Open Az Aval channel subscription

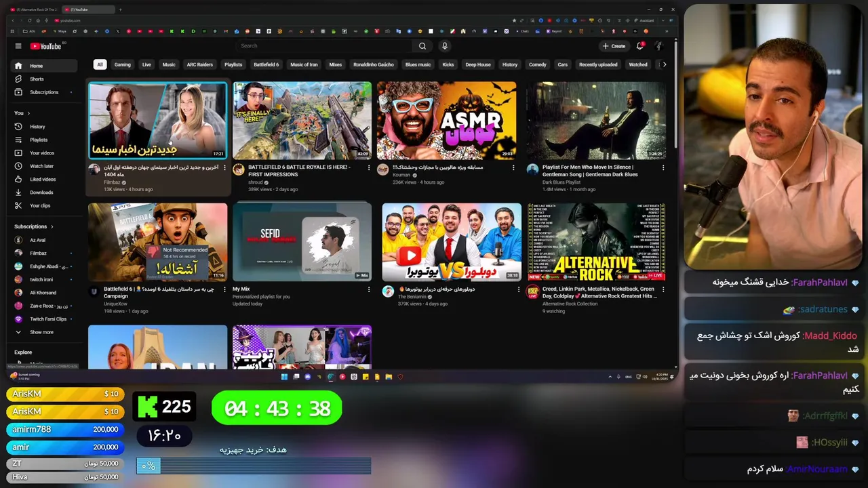click(45, 240)
